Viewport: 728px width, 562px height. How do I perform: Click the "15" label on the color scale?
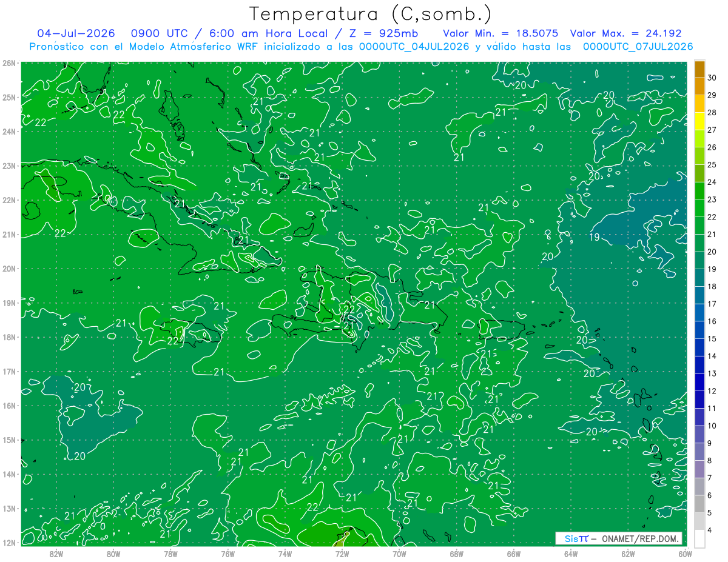tap(713, 339)
